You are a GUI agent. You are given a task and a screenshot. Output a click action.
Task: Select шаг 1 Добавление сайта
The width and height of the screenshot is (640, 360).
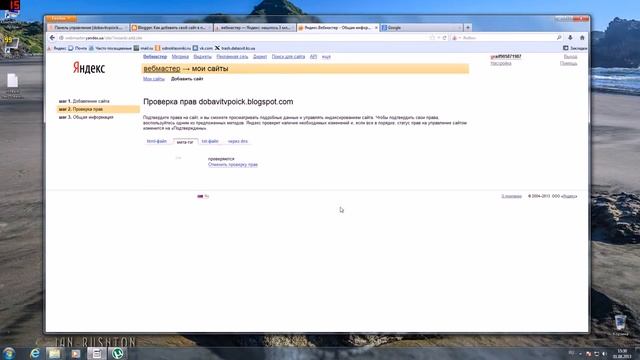[x=84, y=101]
